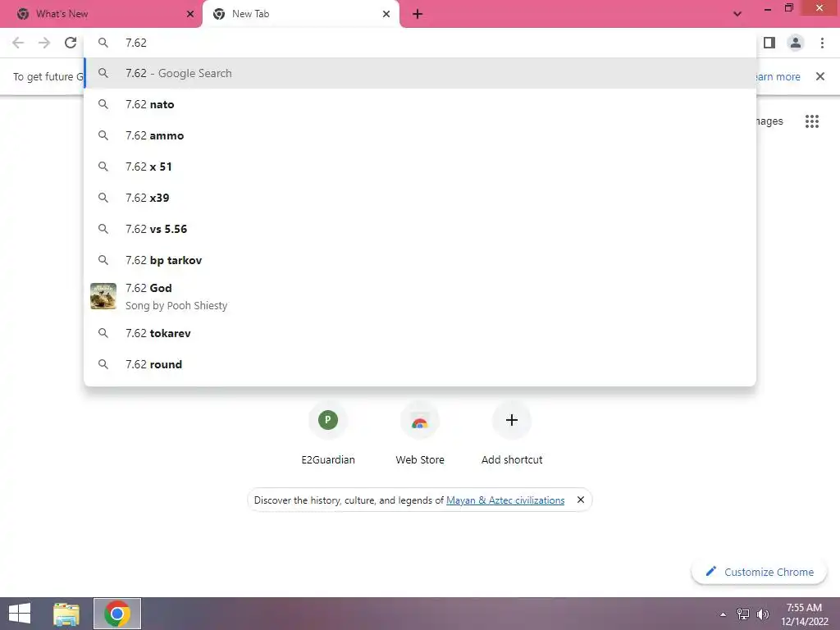Click the browser back arrow

tap(18, 43)
